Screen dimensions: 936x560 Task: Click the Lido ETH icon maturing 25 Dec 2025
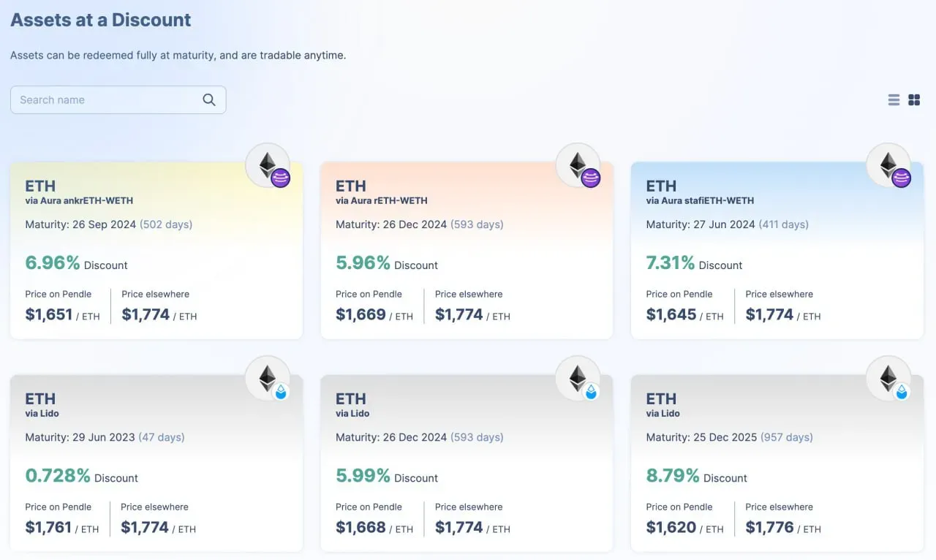pos(888,379)
